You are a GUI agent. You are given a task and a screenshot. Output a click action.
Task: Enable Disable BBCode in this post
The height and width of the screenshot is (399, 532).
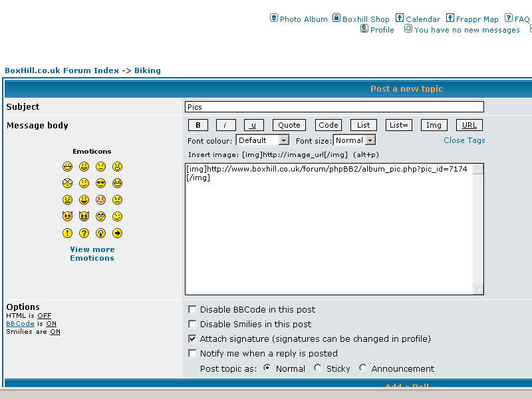(192, 309)
